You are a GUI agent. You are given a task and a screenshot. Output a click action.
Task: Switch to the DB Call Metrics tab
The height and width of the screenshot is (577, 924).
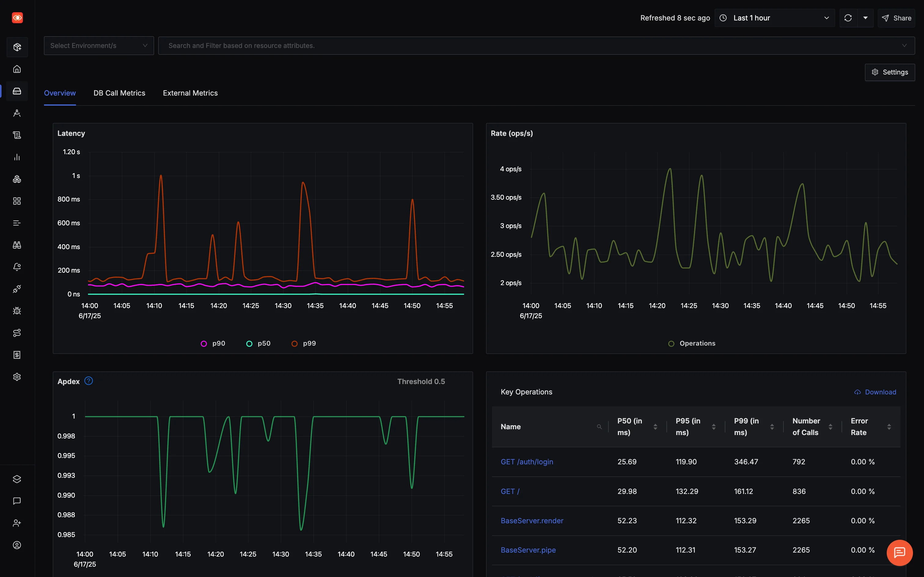pos(119,93)
